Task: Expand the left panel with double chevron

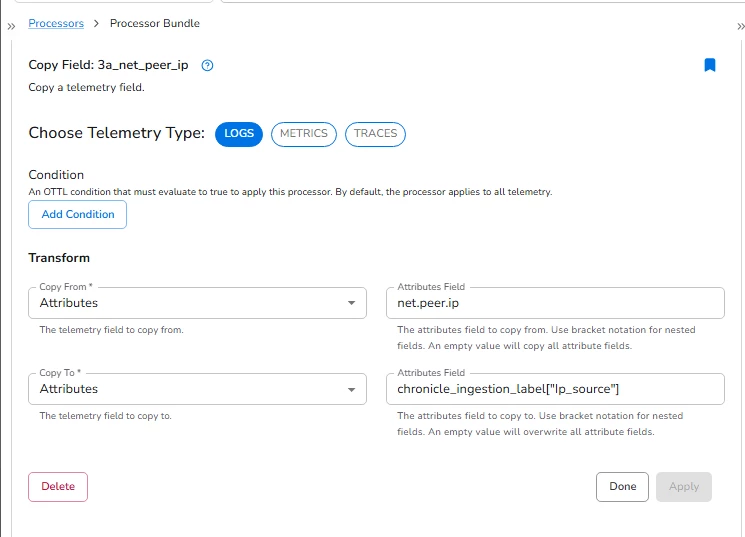Action: (11, 27)
